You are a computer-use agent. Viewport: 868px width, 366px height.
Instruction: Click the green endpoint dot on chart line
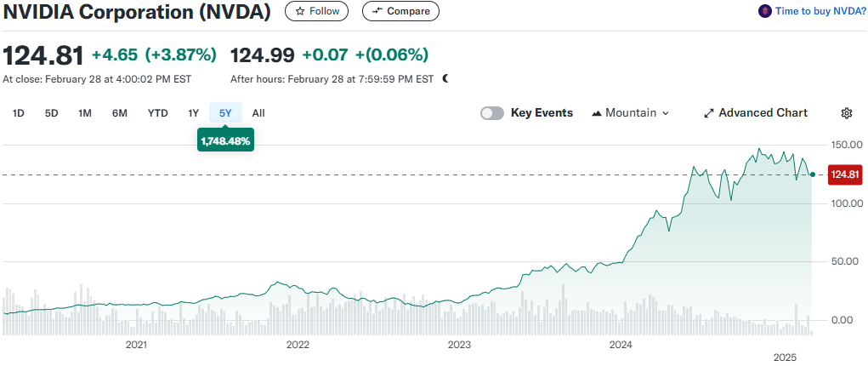click(x=812, y=174)
